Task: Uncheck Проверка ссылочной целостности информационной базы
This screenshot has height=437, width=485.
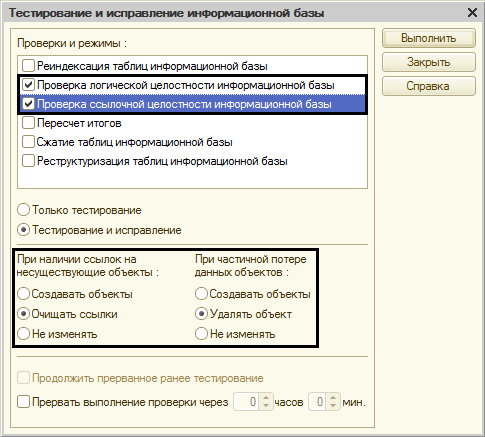Action: (28, 104)
